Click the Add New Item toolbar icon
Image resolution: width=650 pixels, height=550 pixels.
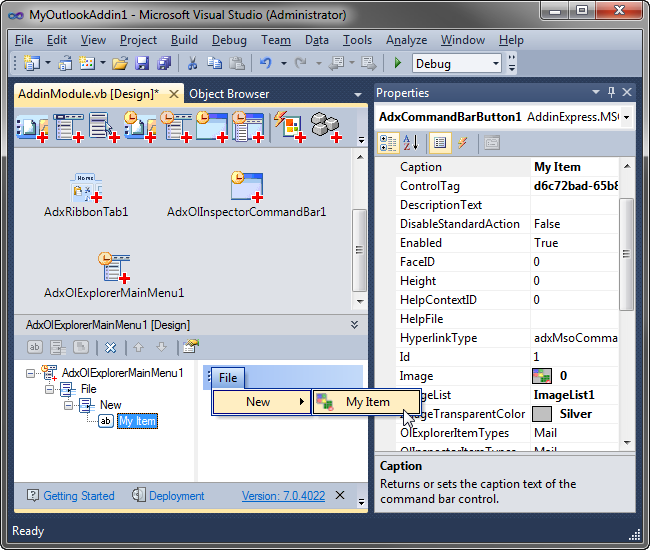87,63
